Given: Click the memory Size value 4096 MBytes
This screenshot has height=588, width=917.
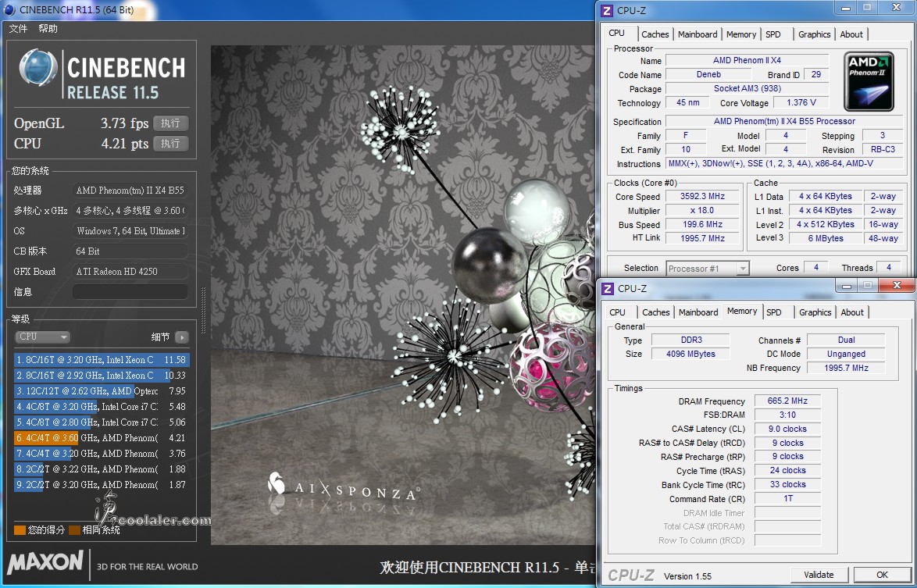Looking at the screenshot, I should pyautogui.click(x=690, y=354).
